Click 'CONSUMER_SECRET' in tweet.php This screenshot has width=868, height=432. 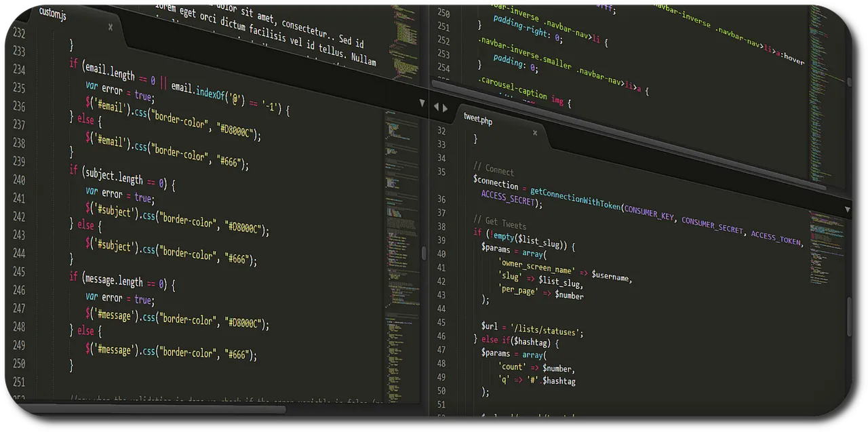click(x=713, y=225)
